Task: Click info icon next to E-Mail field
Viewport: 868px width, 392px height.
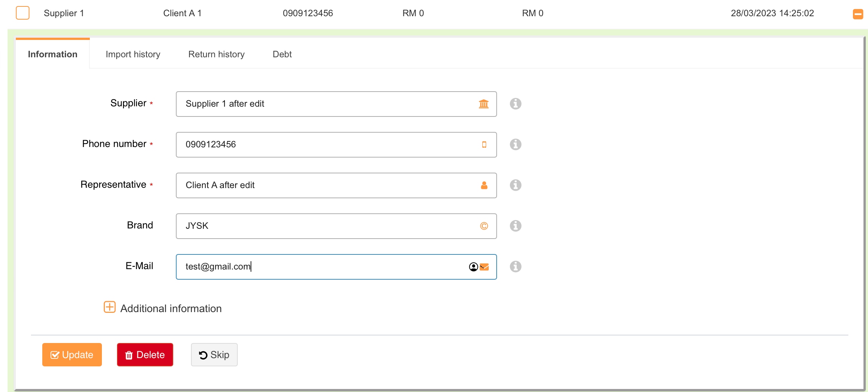Action: pyautogui.click(x=516, y=266)
